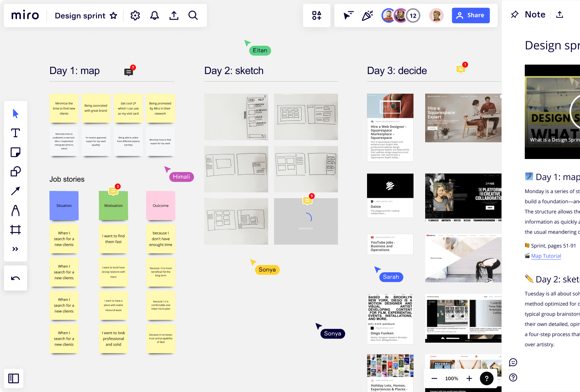The height and width of the screenshot is (392, 580).
Task: Click the zoom in plus button
Action: [x=469, y=379]
